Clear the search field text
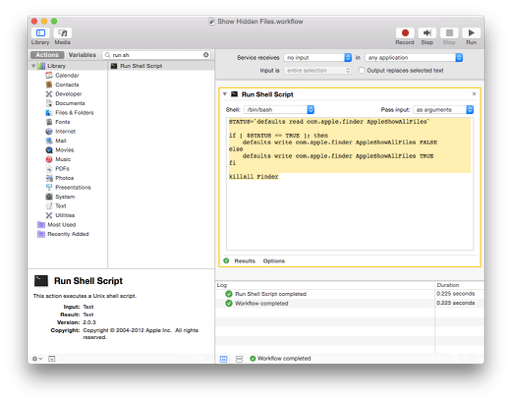Image resolution: width=512 pixels, height=403 pixels. pos(206,55)
